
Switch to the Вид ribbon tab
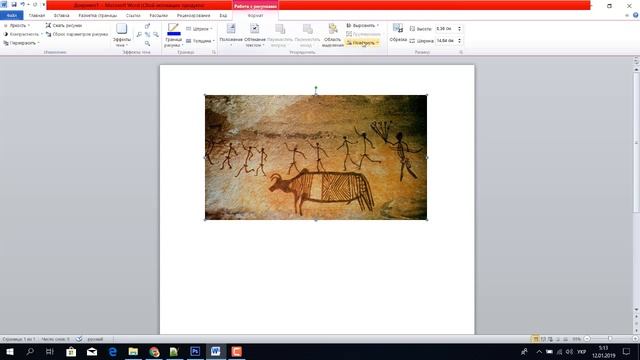pyautogui.click(x=223, y=16)
